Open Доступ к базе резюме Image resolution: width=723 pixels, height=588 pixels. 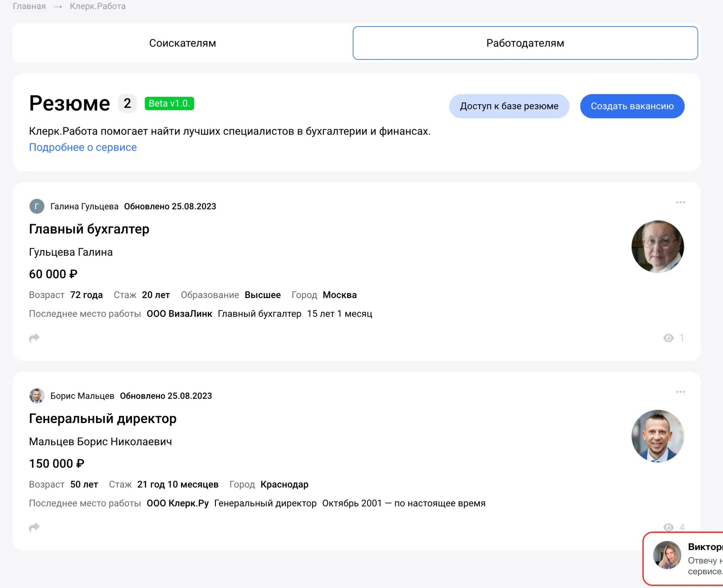click(x=509, y=106)
